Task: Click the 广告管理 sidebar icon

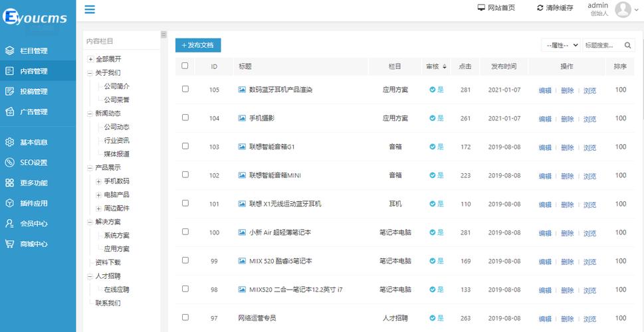Action: (x=9, y=112)
